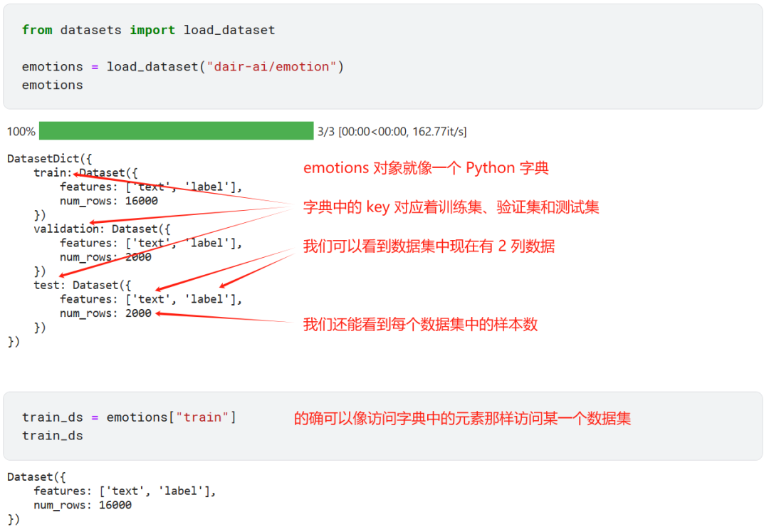The image size is (769, 532).
Task: Click the "100%" progress label
Action: (x=21, y=132)
